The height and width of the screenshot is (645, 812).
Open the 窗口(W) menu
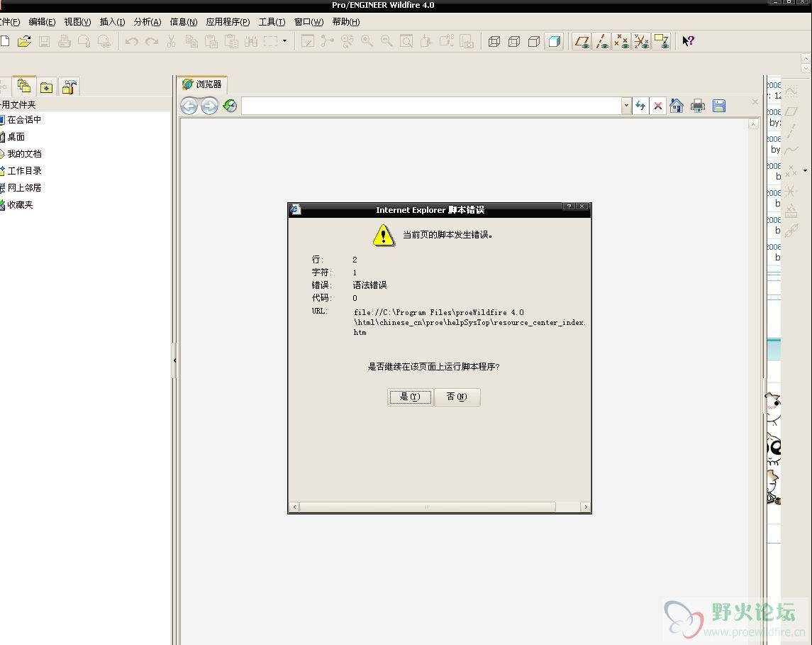(308, 22)
